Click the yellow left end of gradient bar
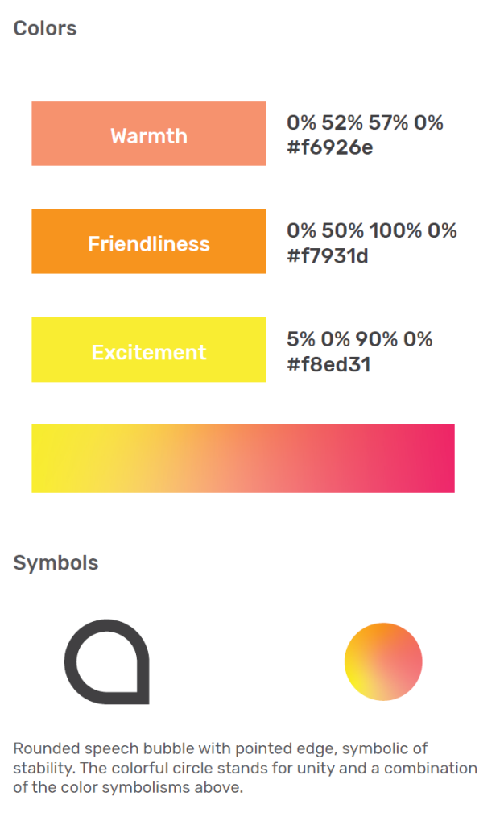Viewport: 504px width, 825px height. coord(56,458)
